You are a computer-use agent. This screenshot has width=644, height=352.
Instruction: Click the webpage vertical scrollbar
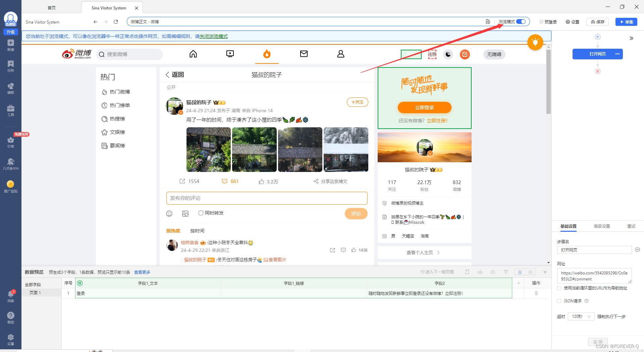tap(548, 82)
